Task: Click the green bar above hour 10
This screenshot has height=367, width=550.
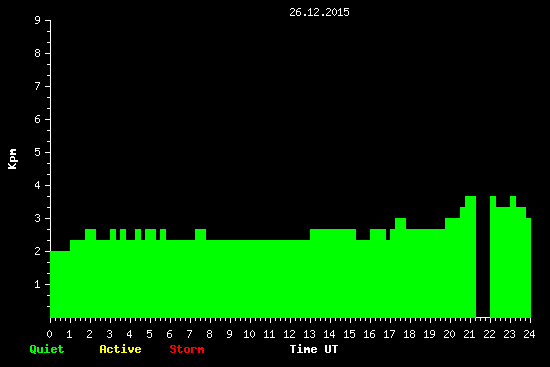Action: [250, 279]
